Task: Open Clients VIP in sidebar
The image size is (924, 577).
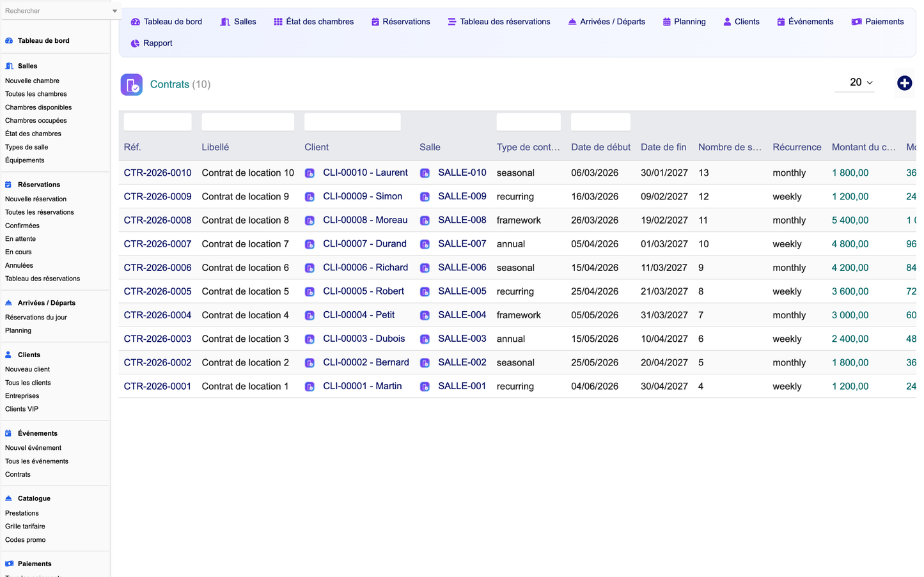Action: coord(22,409)
